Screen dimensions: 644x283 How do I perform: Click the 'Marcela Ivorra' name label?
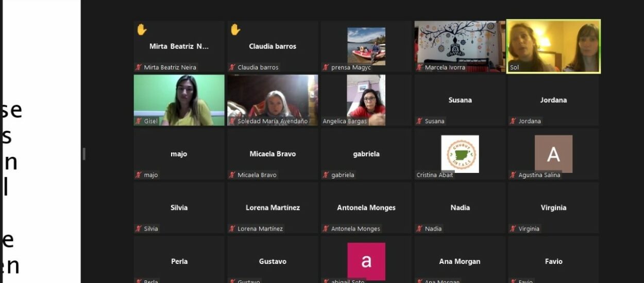445,67
